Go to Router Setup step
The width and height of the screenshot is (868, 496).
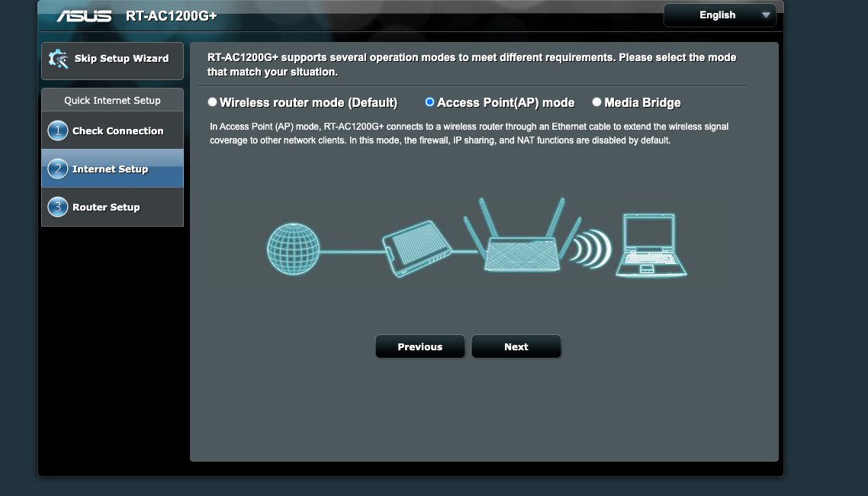pyautogui.click(x=112, y=207)
